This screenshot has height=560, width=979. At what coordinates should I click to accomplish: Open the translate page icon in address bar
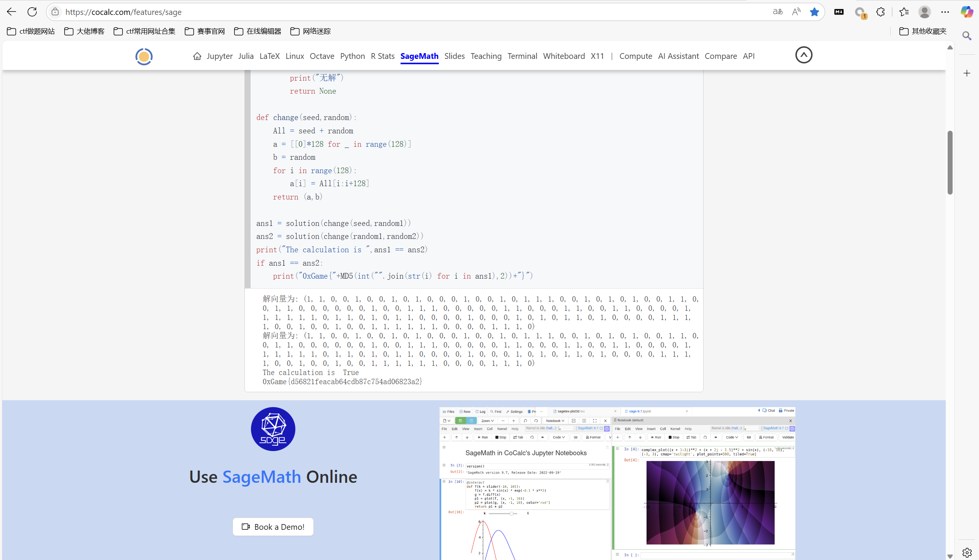tap(777, 12)
